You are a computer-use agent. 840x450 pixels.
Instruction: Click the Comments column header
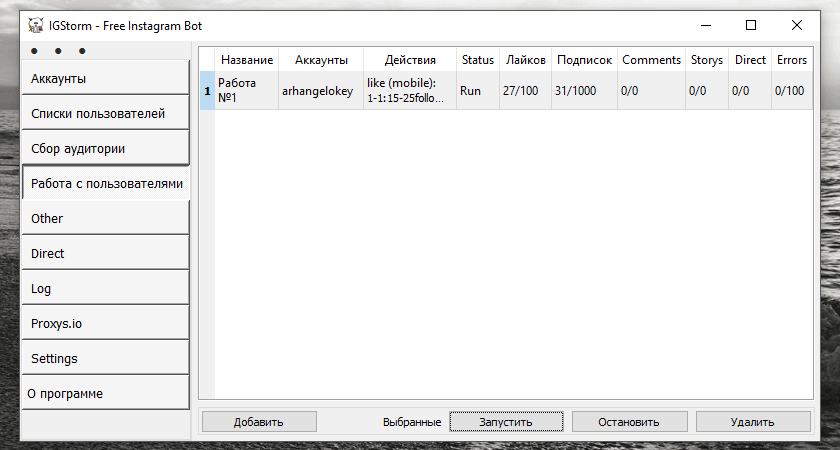tap(651, 59)
